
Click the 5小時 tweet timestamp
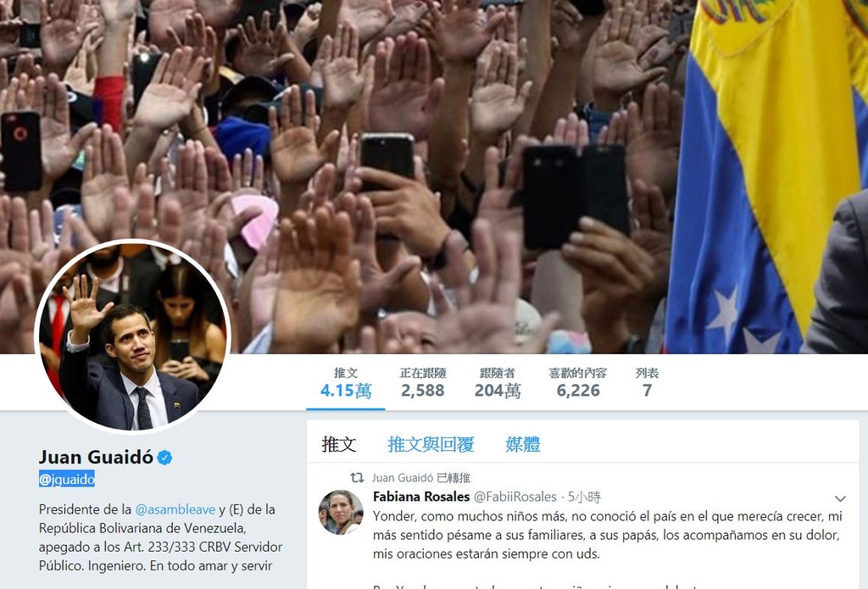(x=584, y=497)
